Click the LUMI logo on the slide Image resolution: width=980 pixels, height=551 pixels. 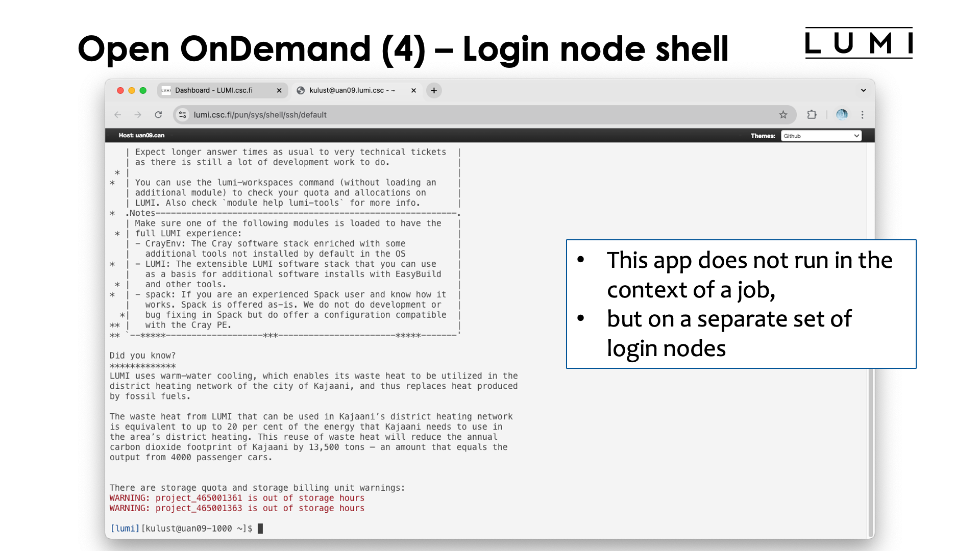pos(859,43)
